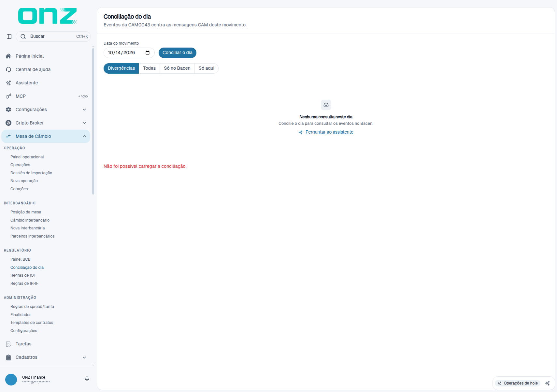Screen dimensions: 557x392
Task: Click the Conciliar o dia button
Action: coord(178,53)
